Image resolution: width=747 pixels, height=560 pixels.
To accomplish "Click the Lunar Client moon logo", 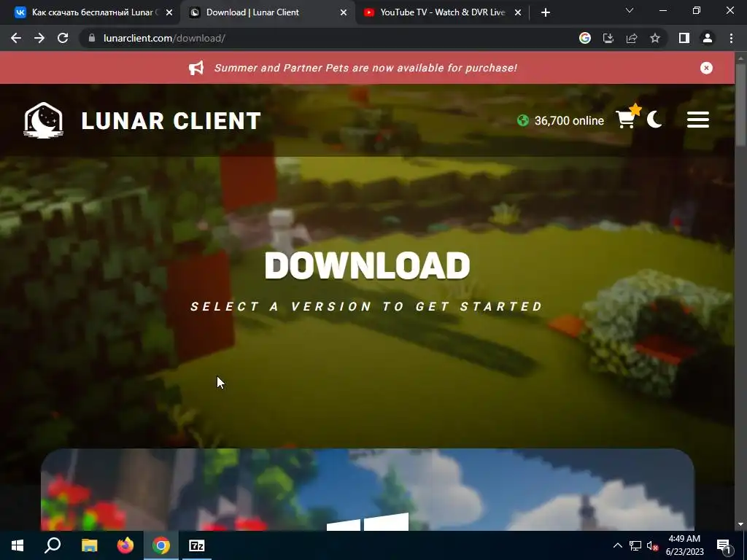I will click(x=43, y=120).
